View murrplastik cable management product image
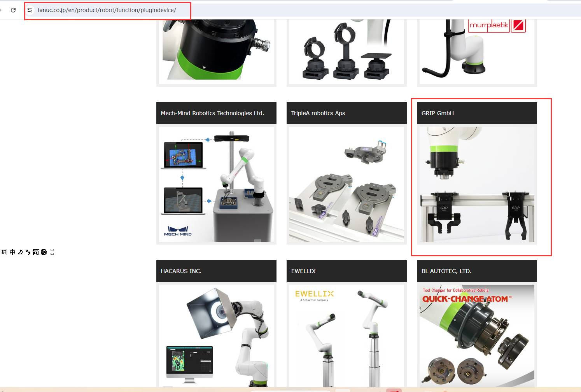The height and width of the screenshot is (392, 581). pyautogui.click(x=477, y=51)
